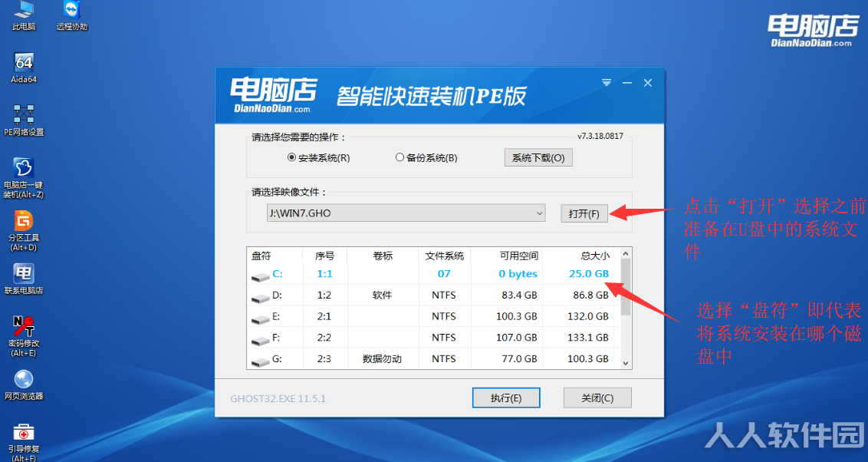
Task: Click the scroll down arrow in disk list
Action: (626, 364)
